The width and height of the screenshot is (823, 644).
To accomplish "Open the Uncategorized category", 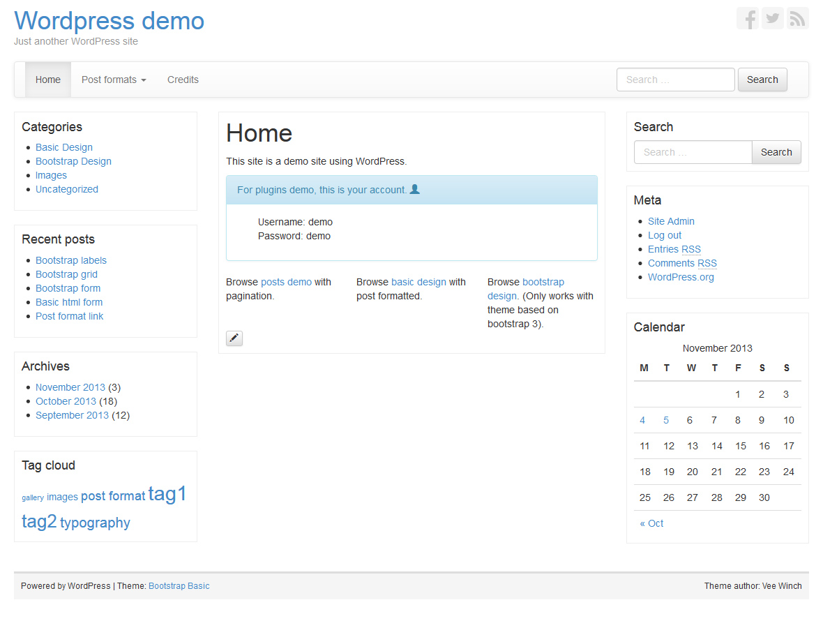I will point(67,189).
